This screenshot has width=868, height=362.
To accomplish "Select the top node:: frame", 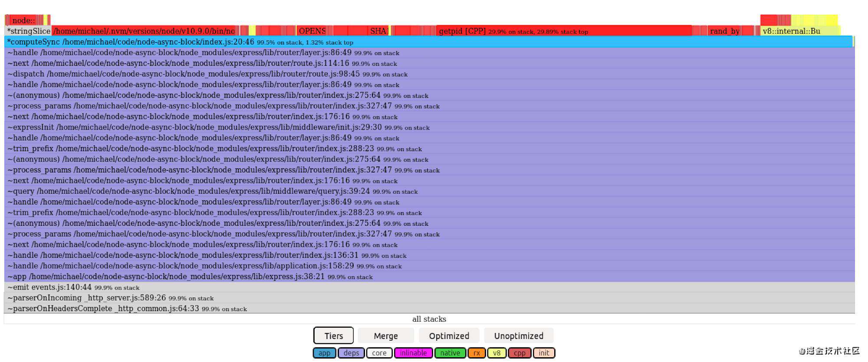I will 23,20.
